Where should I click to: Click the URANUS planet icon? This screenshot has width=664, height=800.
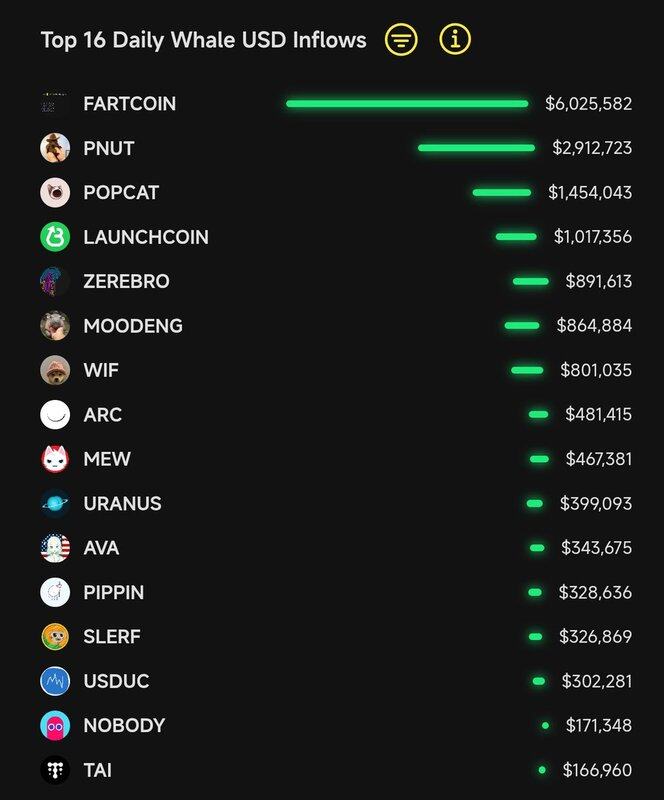[55, 503]
